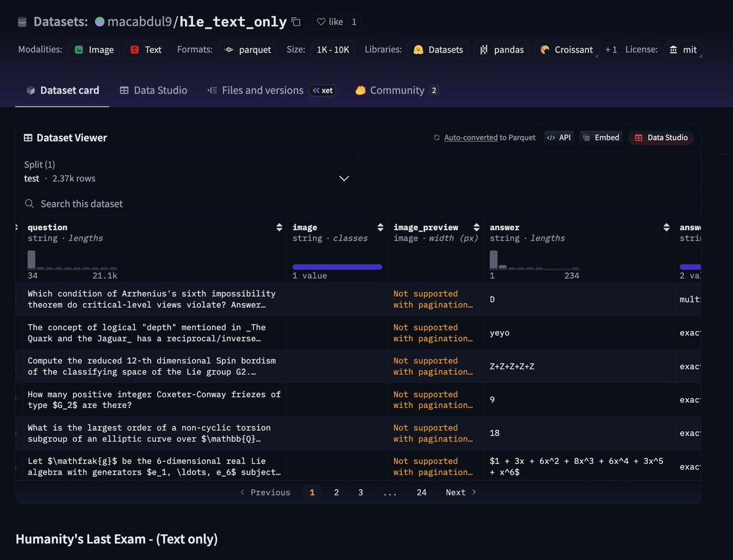
Task: Open the API button in Dataset Viewer
Action: tap(558, 137)
